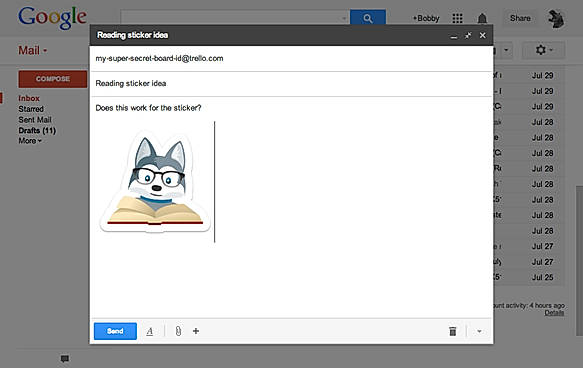Open account avatar picture

point(556,18)
